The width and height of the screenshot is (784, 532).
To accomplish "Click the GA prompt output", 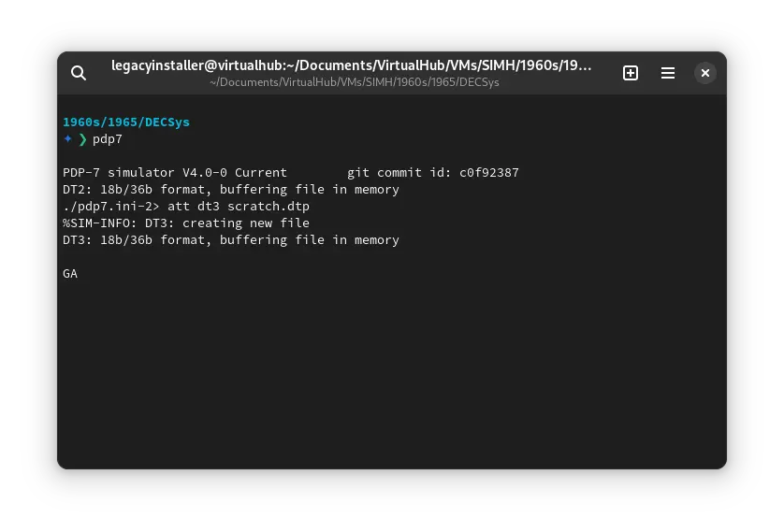I will pyautogui.click(x=70, y=274).
